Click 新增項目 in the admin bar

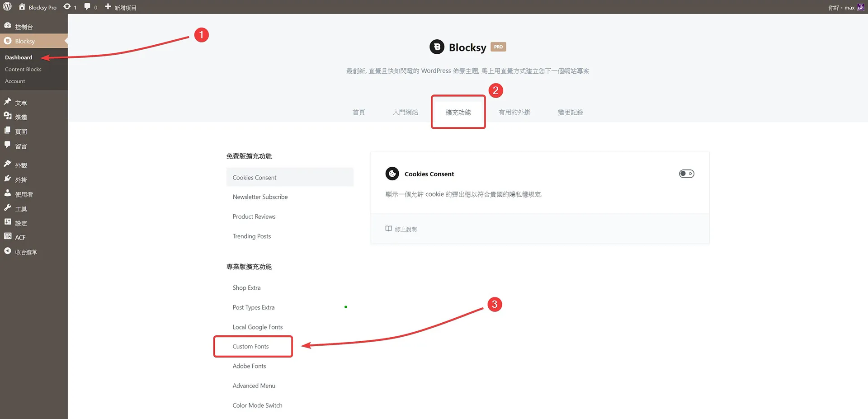point(125,8)
